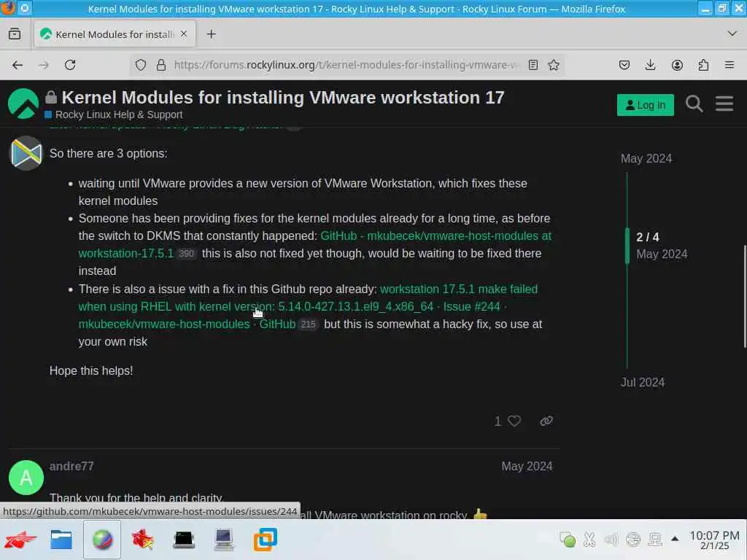
Task: Jump to timeline end Jul 2024
Action: point(642,382)
